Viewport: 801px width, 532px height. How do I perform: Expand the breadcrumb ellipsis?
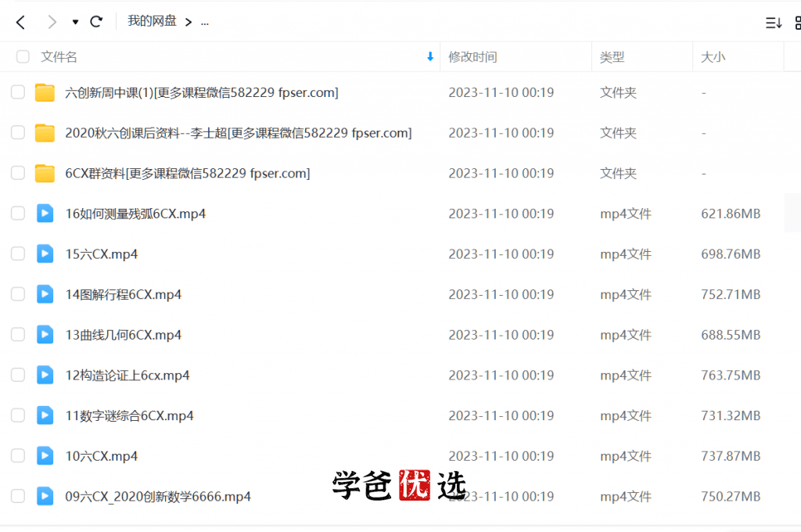pos(205,23)
